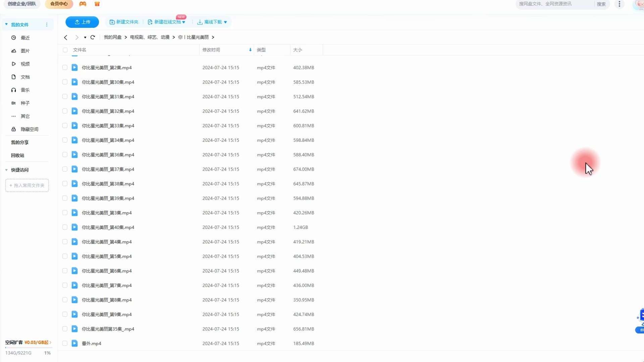Expand chevron after 我的网盘 breadcrumb
This screenshot has height=362, width=644.
coord(126,37)
